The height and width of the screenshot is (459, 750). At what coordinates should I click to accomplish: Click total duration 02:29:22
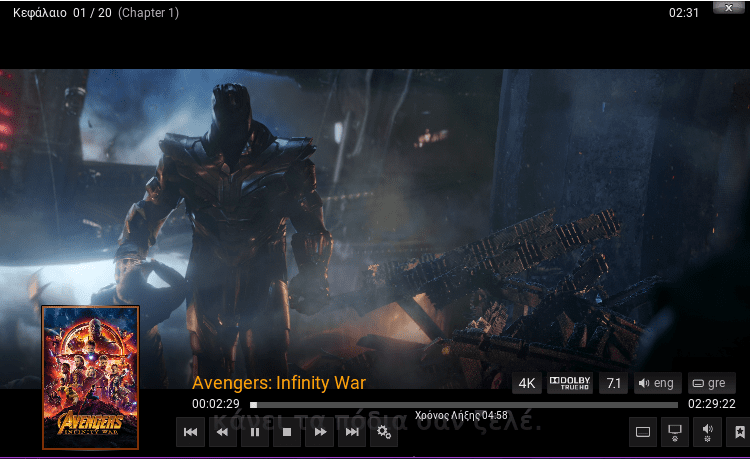712,404
